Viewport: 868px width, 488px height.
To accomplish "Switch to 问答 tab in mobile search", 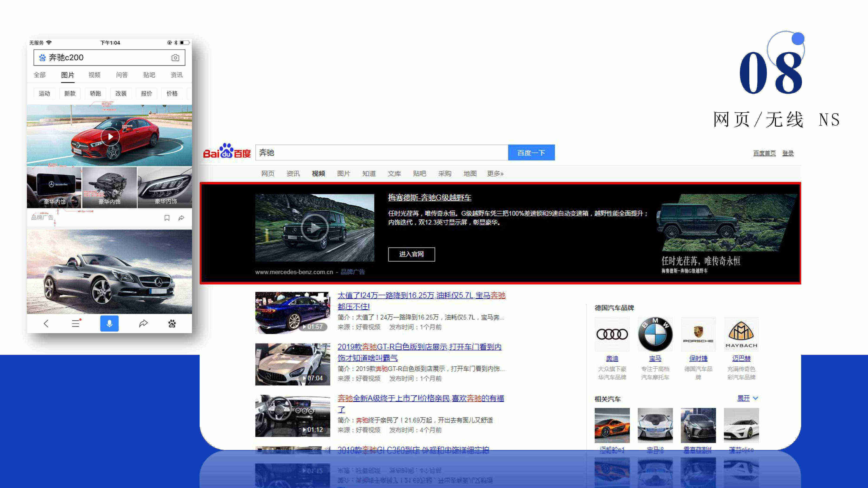I will 122,75.
